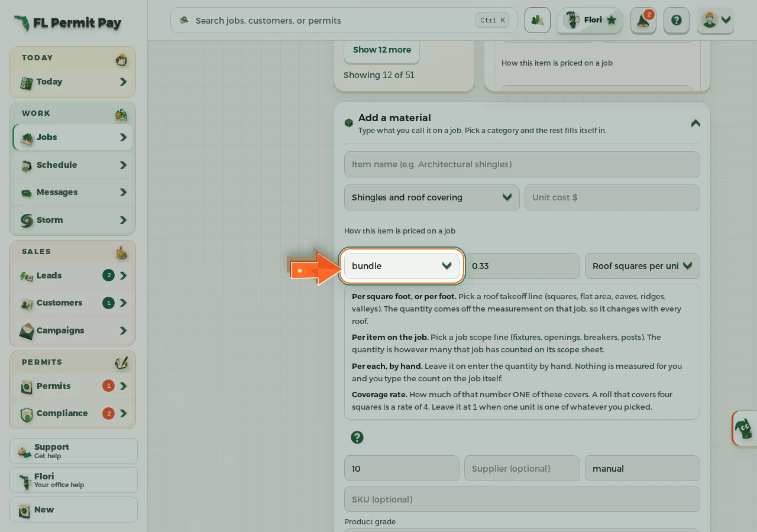
Task: Click the Sales section header icon
Action: 121,252
